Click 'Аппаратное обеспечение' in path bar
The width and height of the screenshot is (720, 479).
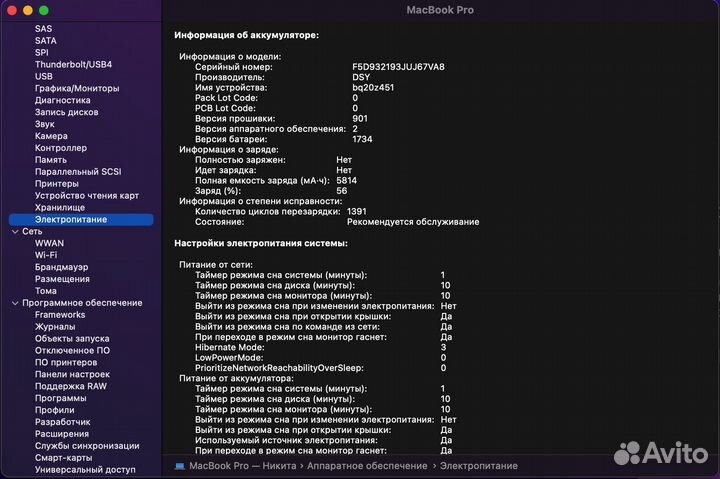[x=367, y=466]
